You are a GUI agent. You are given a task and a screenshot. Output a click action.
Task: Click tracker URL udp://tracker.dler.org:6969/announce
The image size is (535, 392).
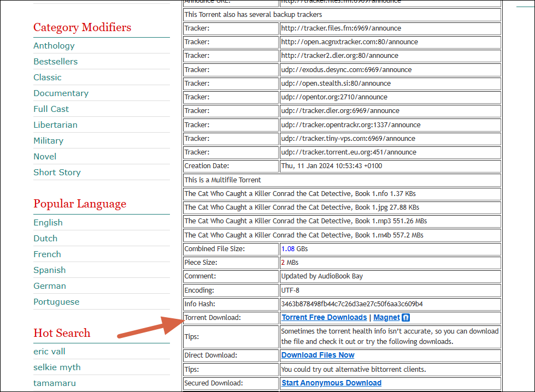(340, 110)
